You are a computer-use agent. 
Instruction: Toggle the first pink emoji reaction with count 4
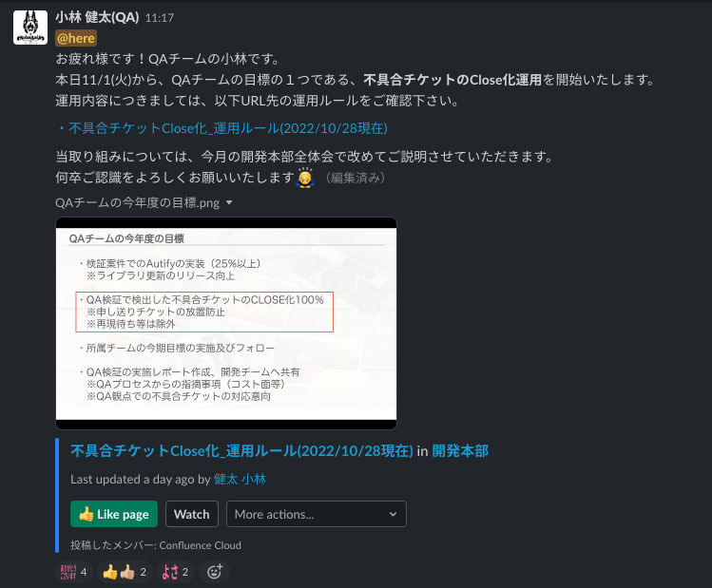coord(74,572)
